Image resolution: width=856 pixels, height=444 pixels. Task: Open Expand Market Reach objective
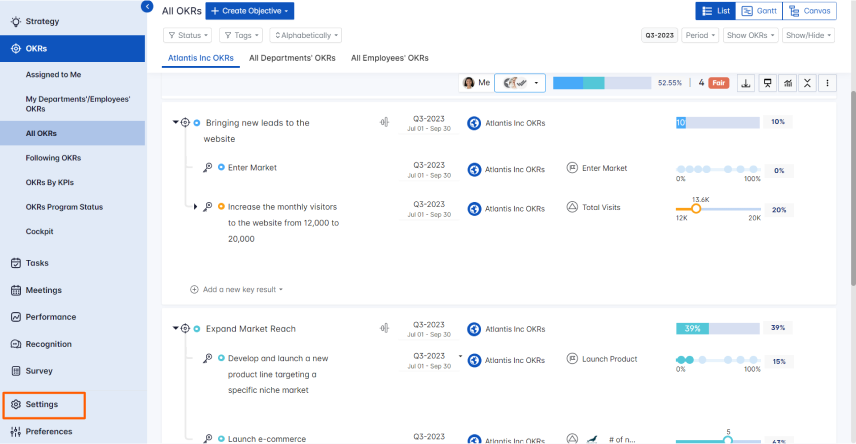(x=251, y=329)
